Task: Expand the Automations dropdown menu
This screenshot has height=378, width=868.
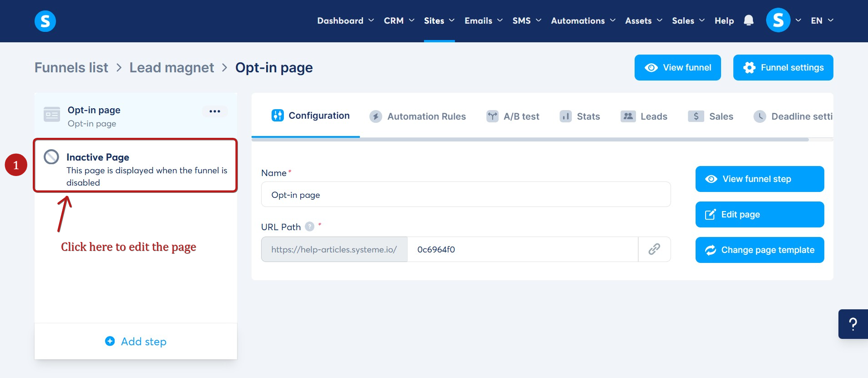Action: click(583, 20)
